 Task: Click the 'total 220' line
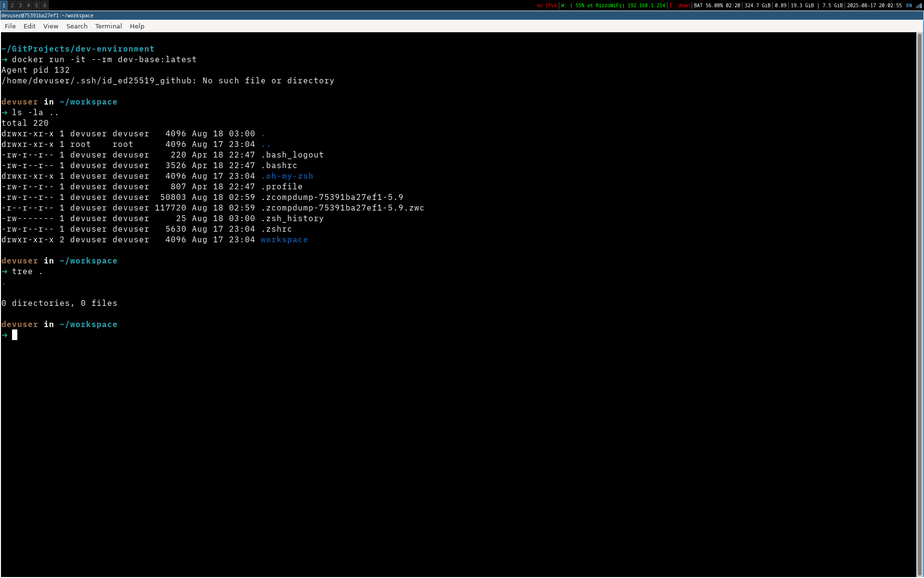tap(25, 123)
